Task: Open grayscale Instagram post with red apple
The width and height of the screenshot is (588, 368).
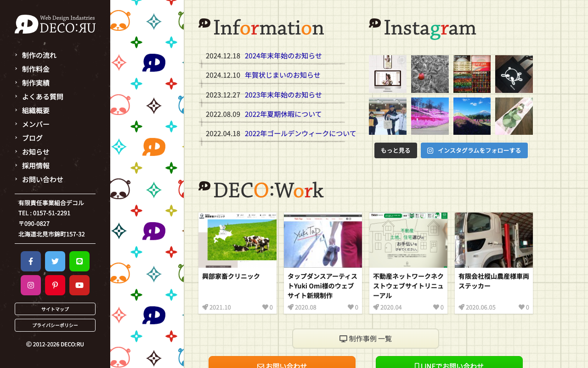Action: [430, 74]
